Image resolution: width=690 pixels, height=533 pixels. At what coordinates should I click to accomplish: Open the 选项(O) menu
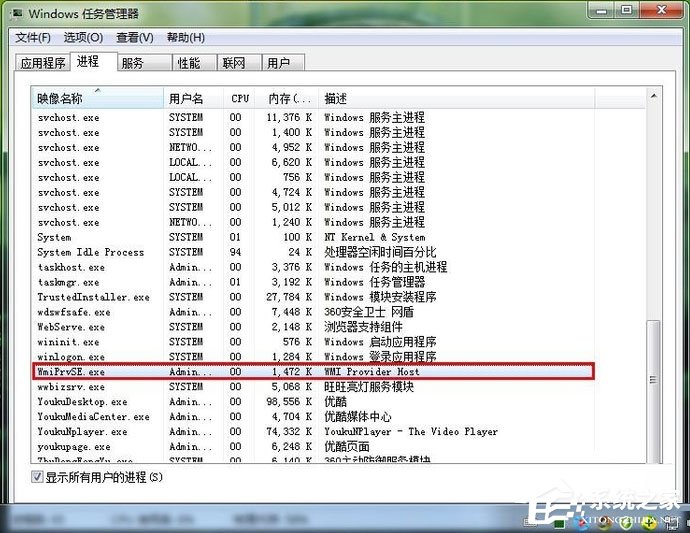[83, 38]
